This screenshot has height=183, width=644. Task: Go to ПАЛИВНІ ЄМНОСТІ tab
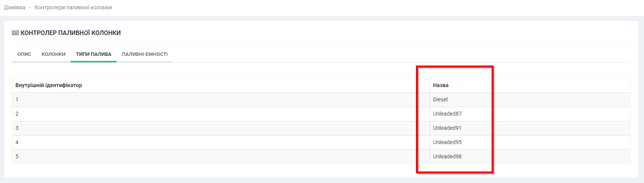click(145, 54)
